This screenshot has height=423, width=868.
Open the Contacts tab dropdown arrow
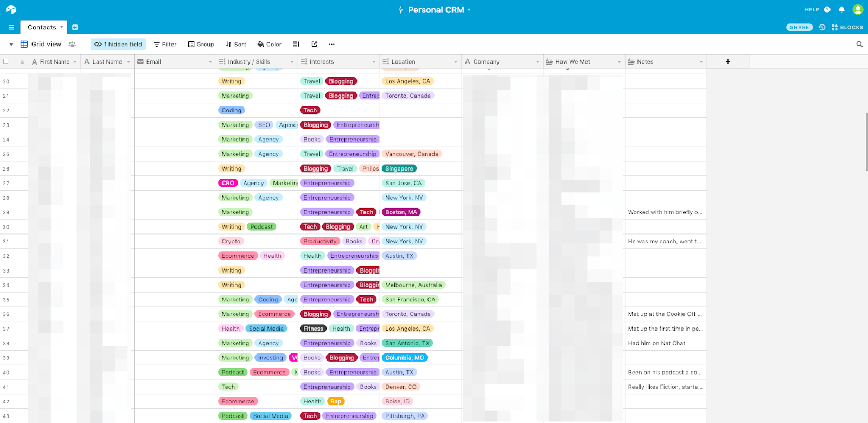tap(62, 27)
